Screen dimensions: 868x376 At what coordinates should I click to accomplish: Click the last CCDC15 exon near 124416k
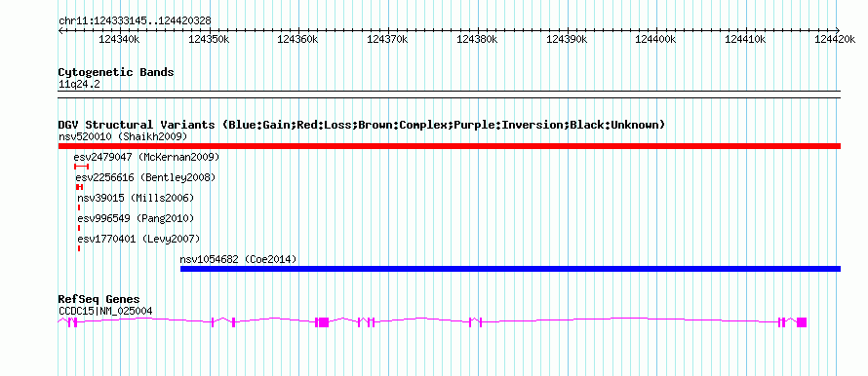(x=802, y=322)
